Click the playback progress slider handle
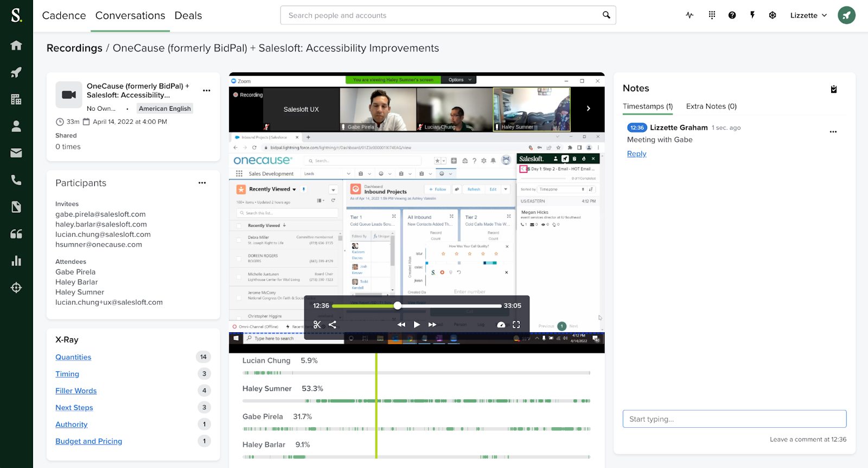The image size is (868, 468). click(398, 306)
